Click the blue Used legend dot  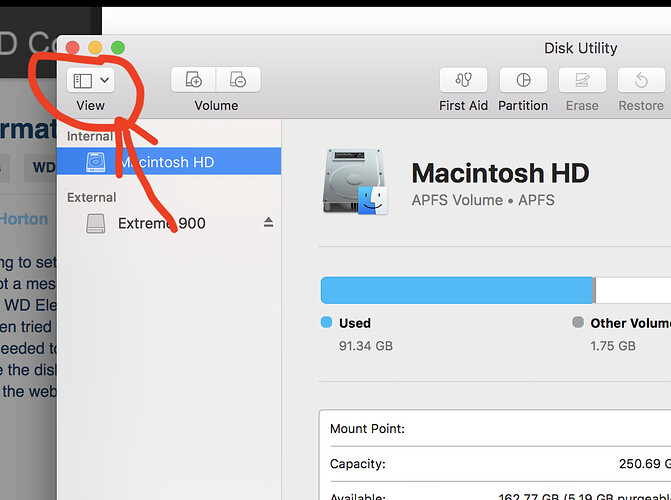pos(327,322)
